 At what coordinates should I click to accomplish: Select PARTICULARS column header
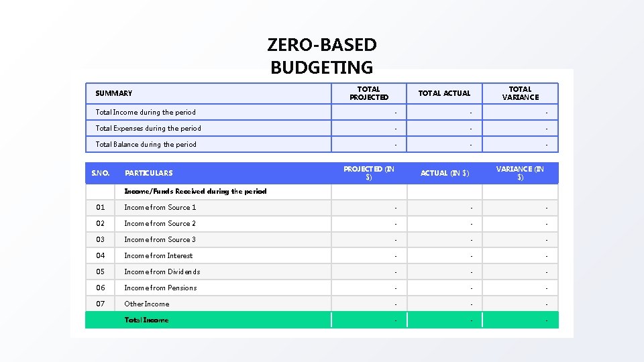(223, 173)
